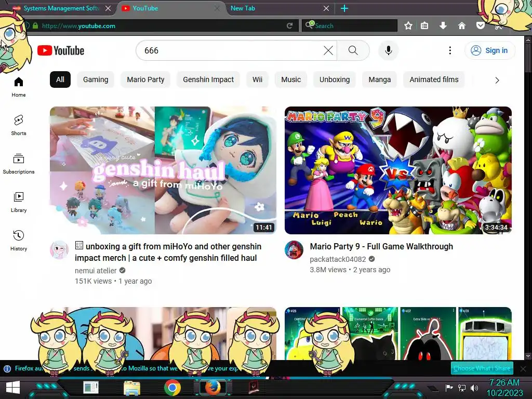Select the Animated films filter chip
532x399 pixels.
pyautogui.click(x=434, y=79)
